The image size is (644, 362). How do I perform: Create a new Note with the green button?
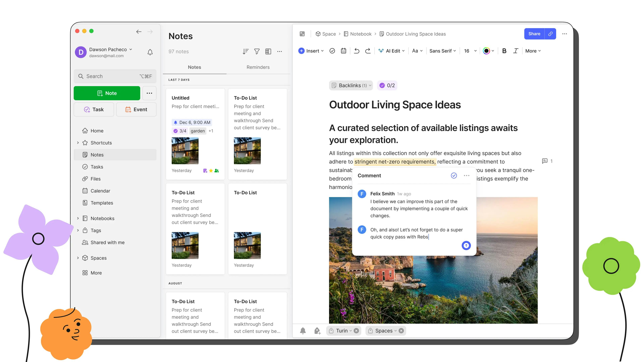pos(107,93)
